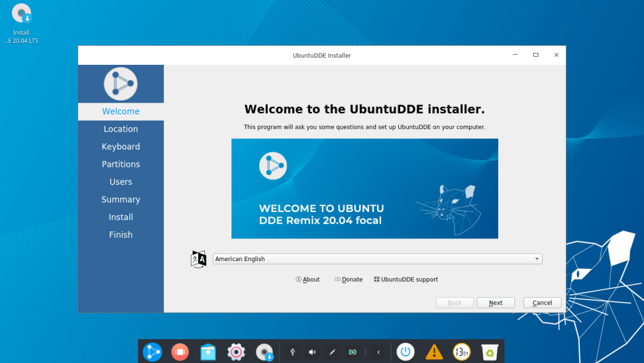Click the power button in the dock

pos(406,352)
